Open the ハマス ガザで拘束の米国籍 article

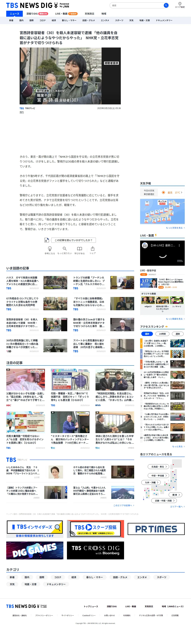tap(37, 283)
